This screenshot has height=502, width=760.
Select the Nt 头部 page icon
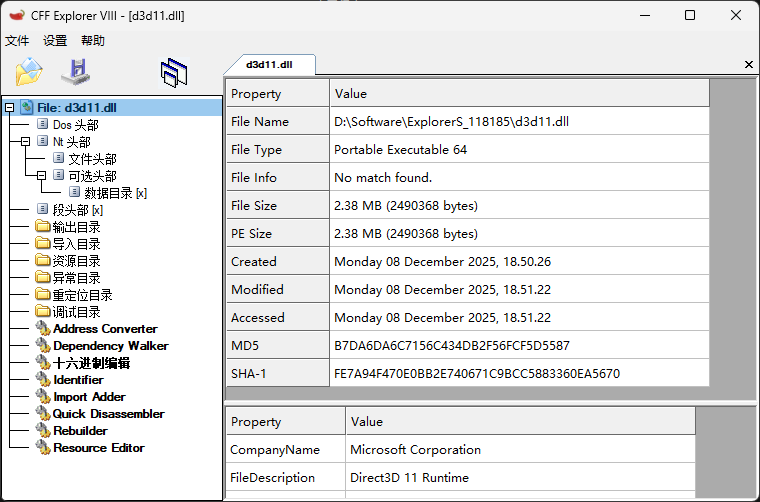43,141
